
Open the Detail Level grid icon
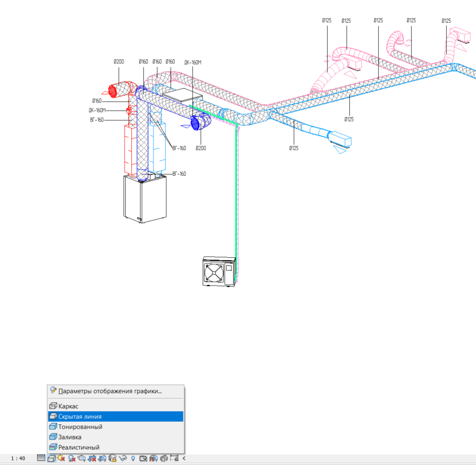tap(41, 458)
